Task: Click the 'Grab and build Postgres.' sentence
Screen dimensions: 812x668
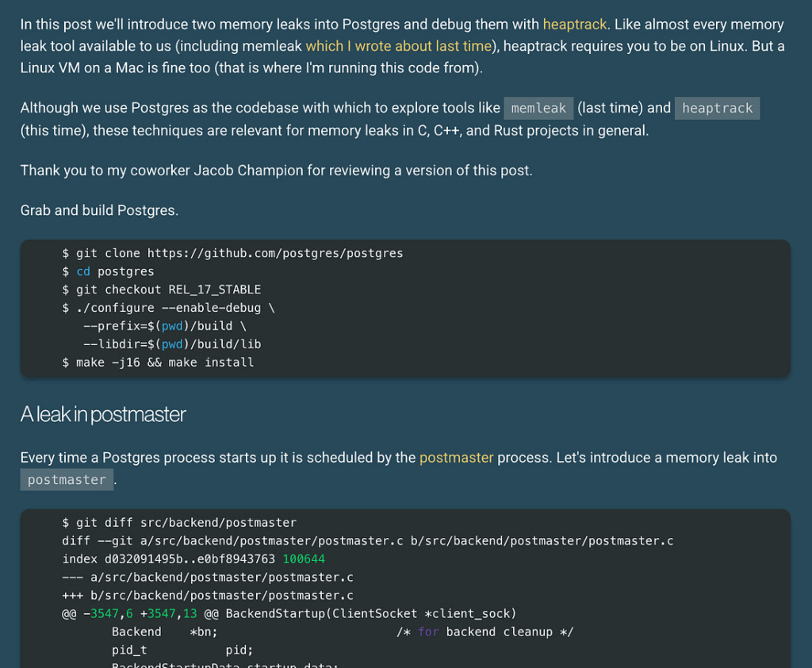Action: click(99, 210)
